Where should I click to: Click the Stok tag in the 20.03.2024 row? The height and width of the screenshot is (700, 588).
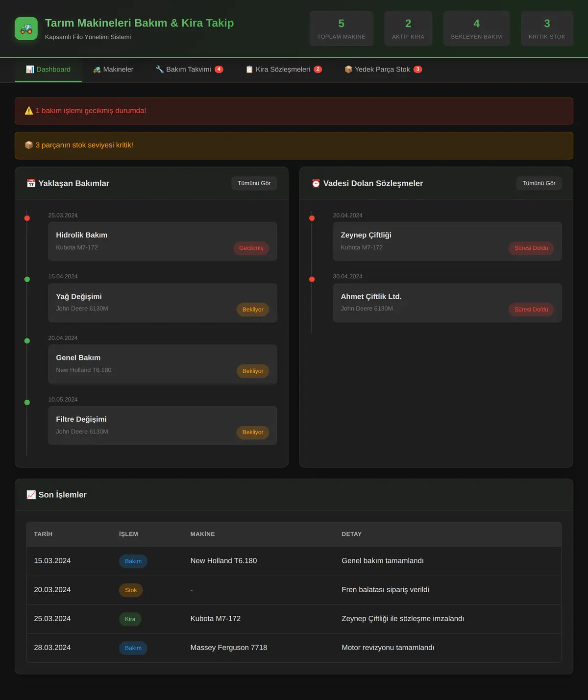point(131,590)
